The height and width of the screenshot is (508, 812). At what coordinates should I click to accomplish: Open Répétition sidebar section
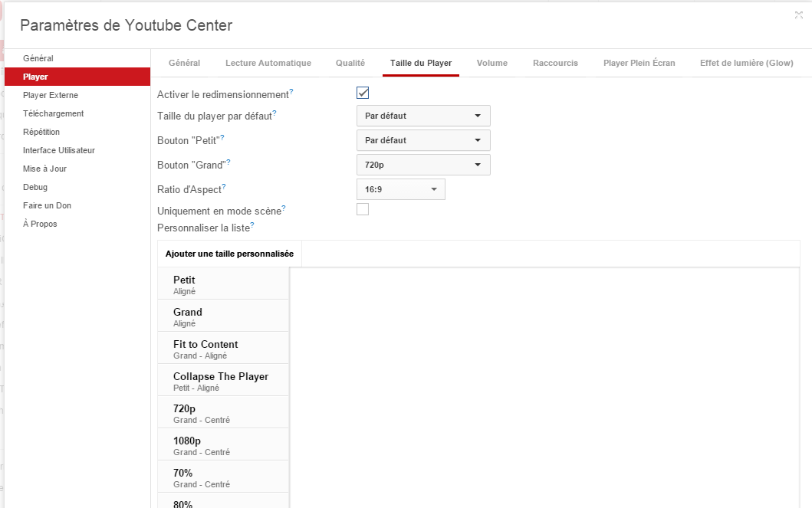(77, 132)
